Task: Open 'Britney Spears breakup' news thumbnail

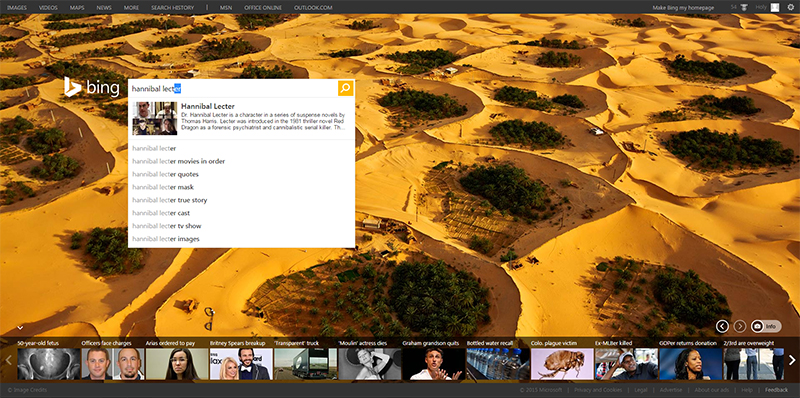Action: point(241,363)
